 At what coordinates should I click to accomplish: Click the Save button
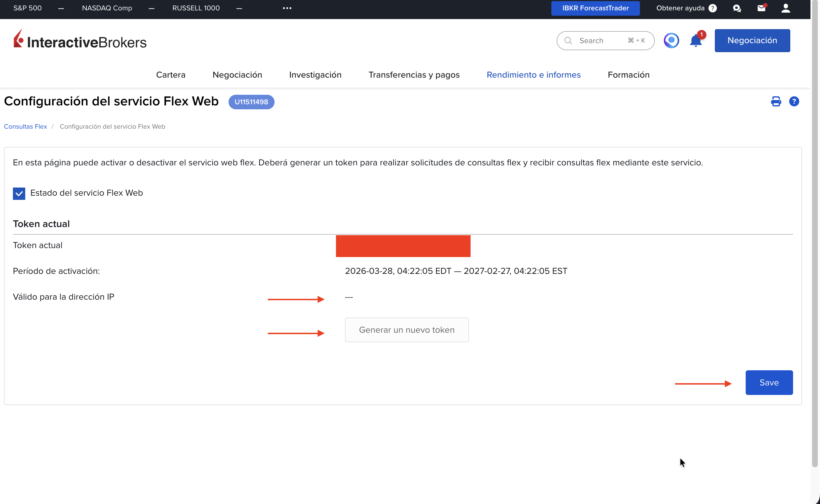[x=769, y=382]
